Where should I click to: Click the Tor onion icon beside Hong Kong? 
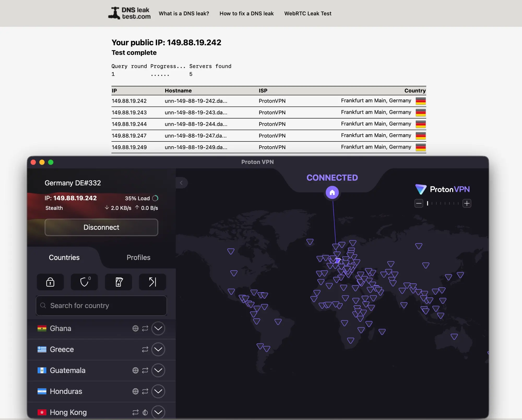click(145, 412)
